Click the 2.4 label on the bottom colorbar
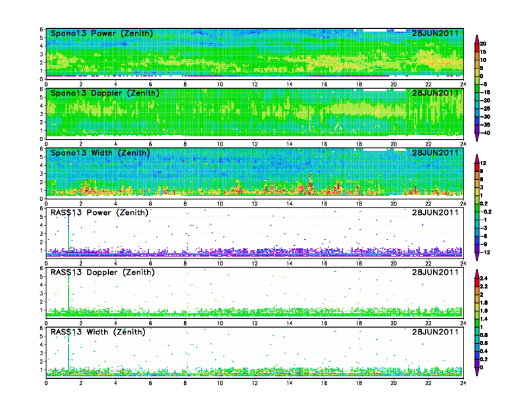532x411 pixels. [x=484, y=278]
